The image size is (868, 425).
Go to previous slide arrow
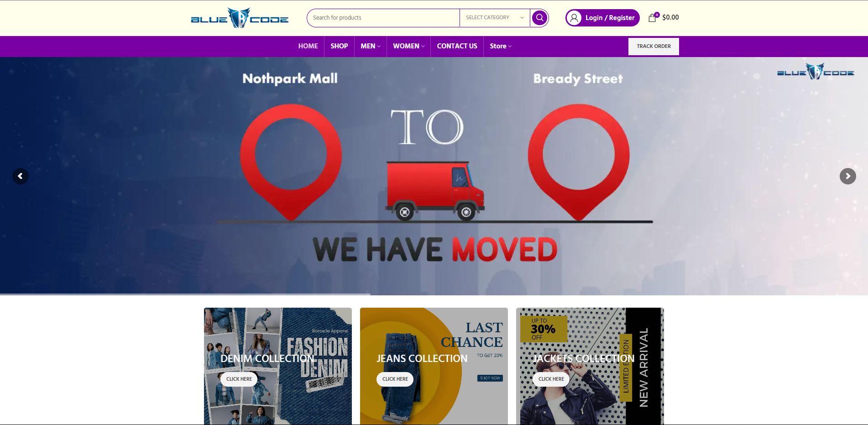click(x=20, y=176)
